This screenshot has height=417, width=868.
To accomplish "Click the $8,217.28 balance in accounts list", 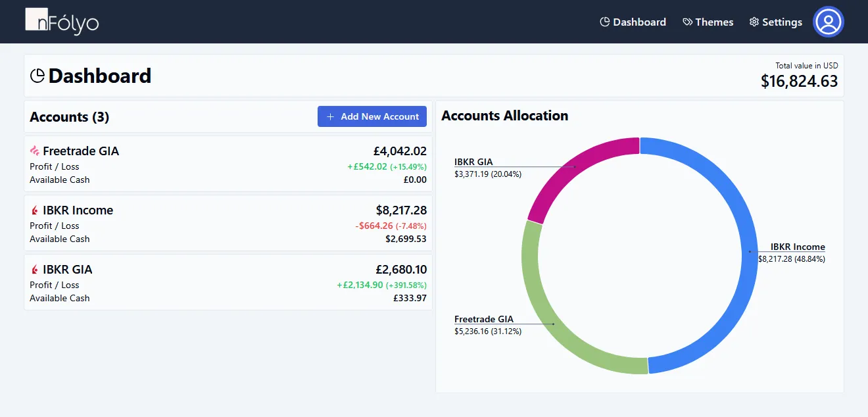I will (401, 210).
